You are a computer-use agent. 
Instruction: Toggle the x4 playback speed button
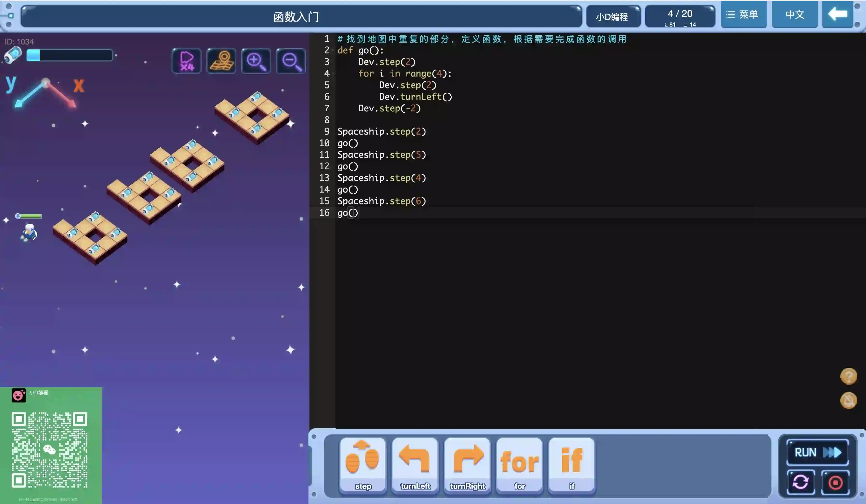click(187, 61)
